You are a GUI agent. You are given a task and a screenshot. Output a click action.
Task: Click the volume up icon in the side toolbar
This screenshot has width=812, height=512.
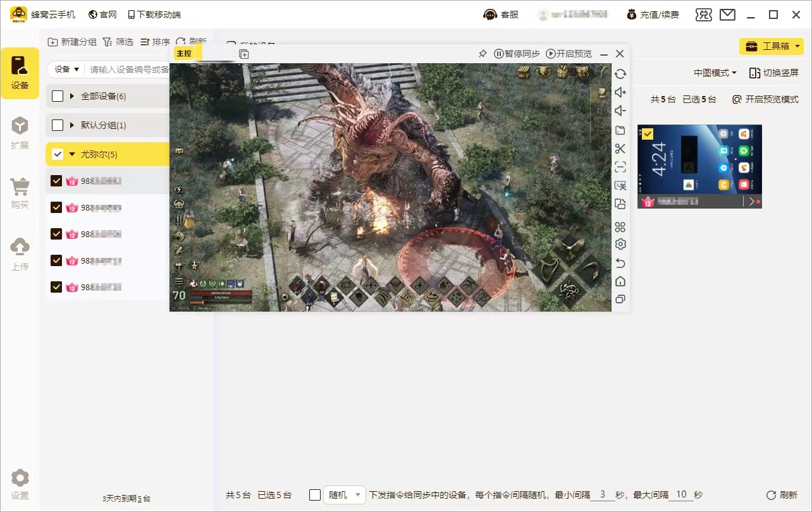(x=620, y=92)
